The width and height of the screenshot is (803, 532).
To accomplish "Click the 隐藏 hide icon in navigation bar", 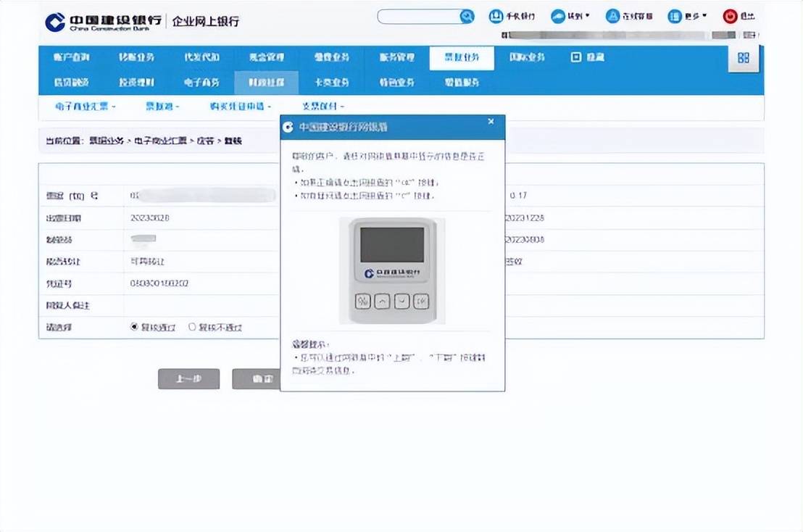I will click(x=578, y=57).
